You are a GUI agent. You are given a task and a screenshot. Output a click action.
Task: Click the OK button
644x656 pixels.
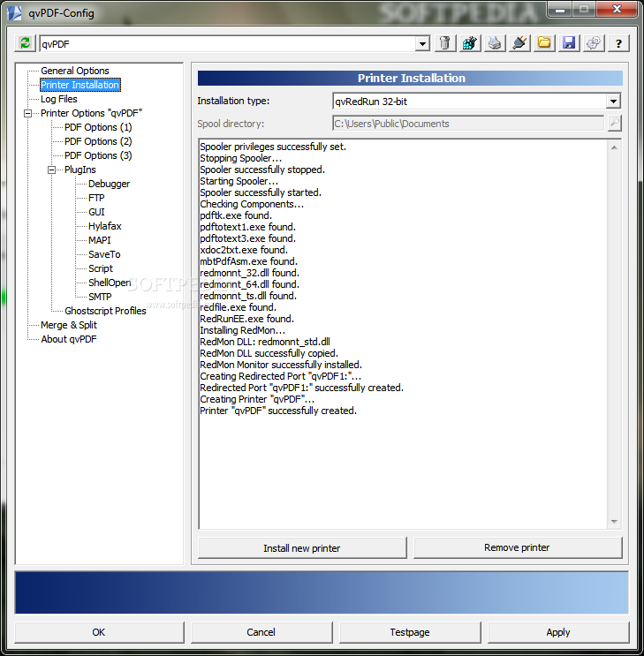pyautogui.click(x=99, y=632)
